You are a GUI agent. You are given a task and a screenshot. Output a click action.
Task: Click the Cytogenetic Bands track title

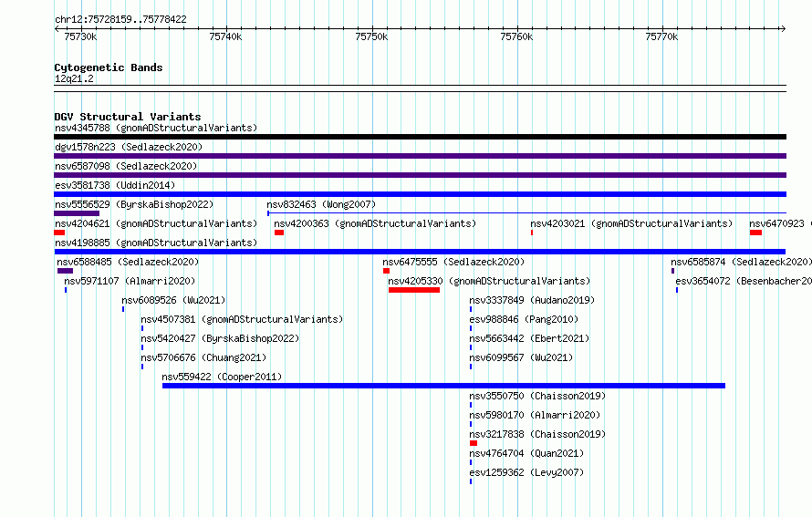pos(109,67)
